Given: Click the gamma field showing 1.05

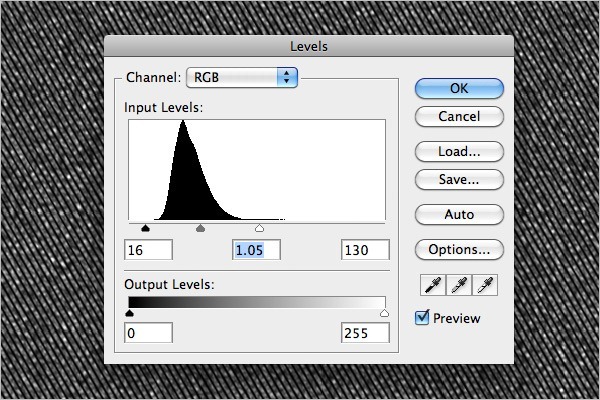Looking at the screenshot, I should point(256,250).
